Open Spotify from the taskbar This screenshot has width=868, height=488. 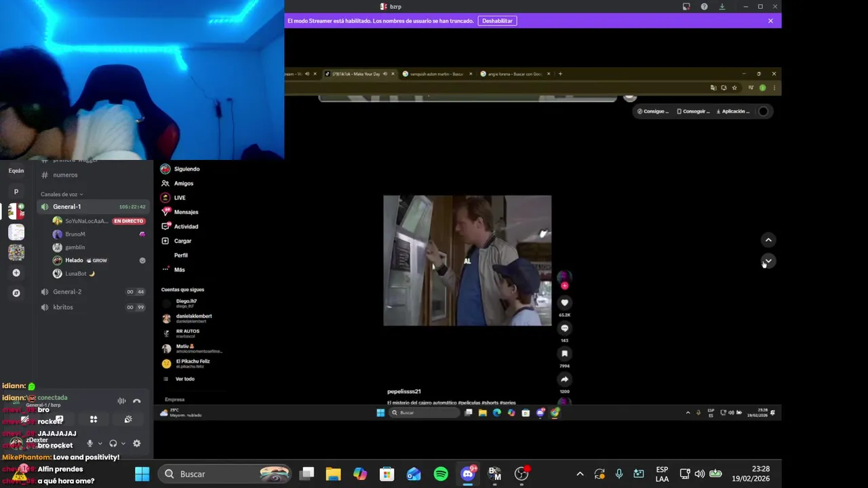(x=441, y=474)
